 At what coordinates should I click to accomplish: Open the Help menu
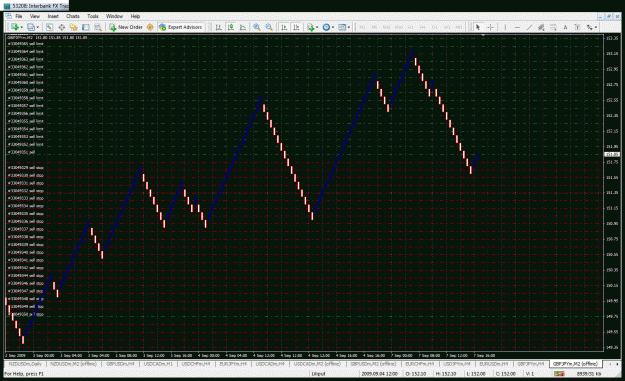point(135,16)
